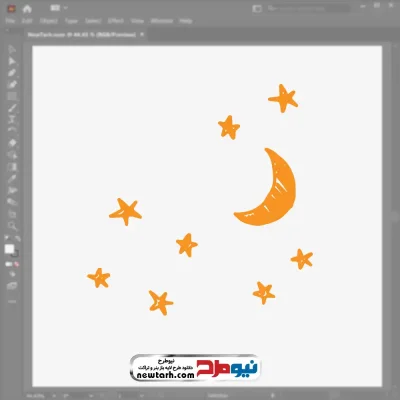This screenshot has height=400, width=400.
Task: Close the NewTarh.com document tab
Action: [142, 34]
